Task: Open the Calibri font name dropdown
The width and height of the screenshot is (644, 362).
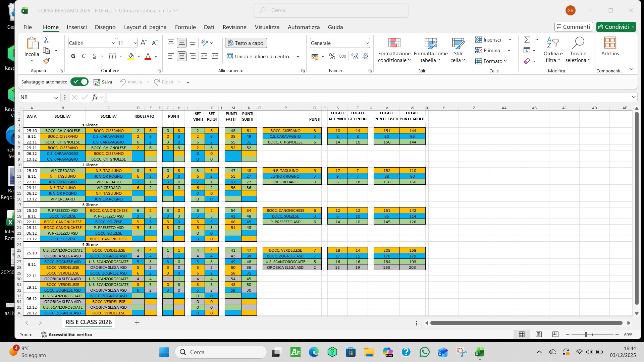Action: pos(113,43)
